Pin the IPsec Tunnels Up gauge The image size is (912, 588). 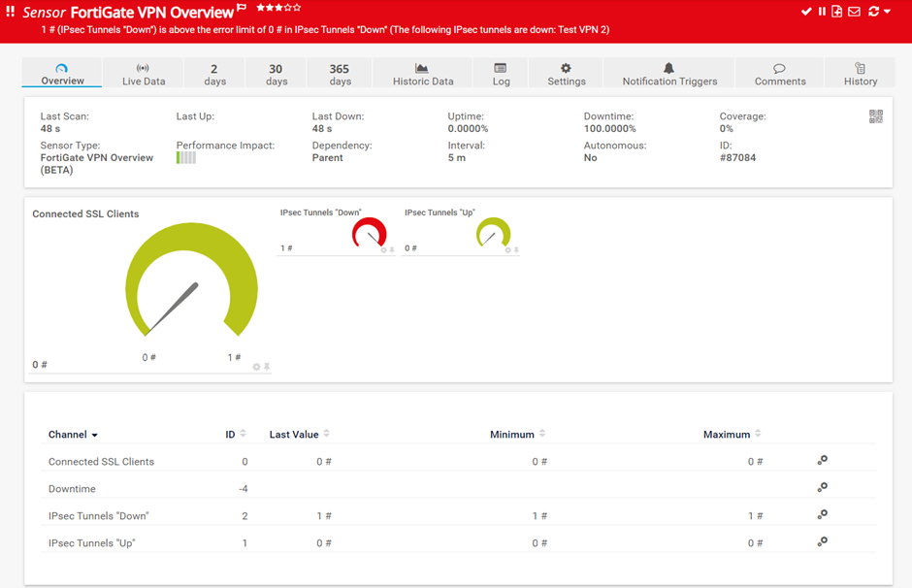(517, 248)
